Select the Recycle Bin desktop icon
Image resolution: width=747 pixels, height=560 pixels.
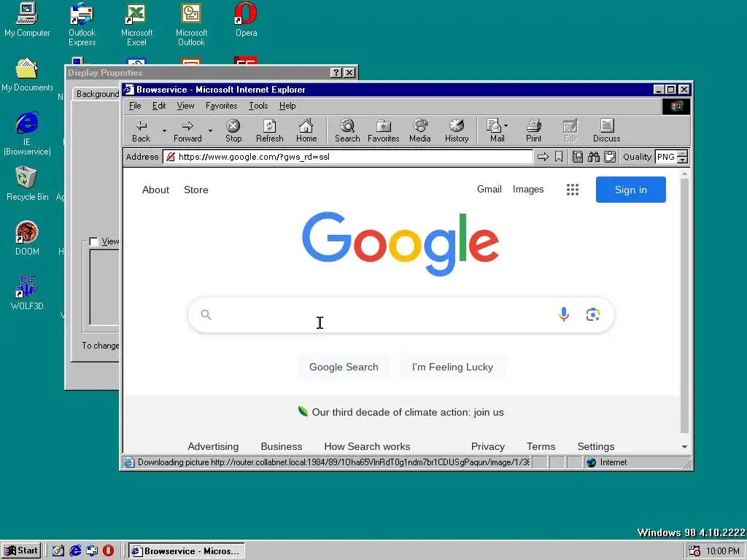point(27,184)
